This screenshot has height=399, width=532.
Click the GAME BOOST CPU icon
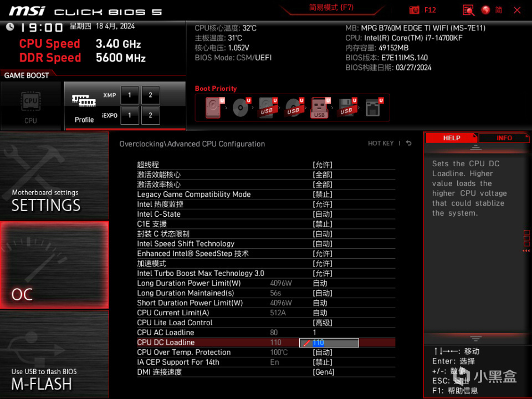pyautogui.click(x=31, y=106)
